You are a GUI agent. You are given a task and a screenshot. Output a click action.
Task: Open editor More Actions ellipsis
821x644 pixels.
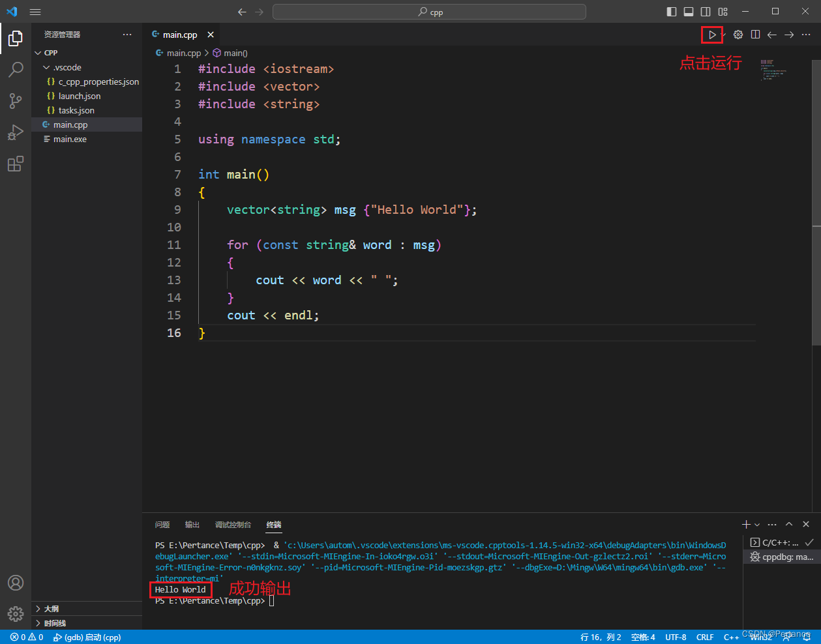[806, 35]
